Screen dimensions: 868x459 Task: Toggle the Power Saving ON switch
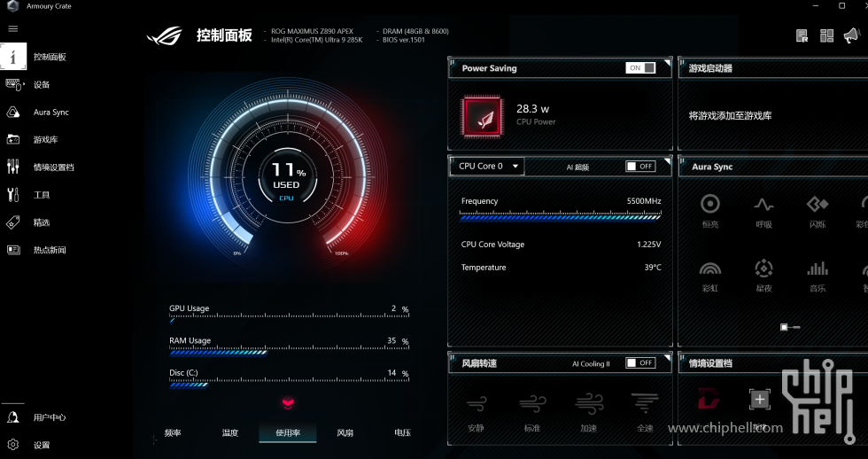640,67
